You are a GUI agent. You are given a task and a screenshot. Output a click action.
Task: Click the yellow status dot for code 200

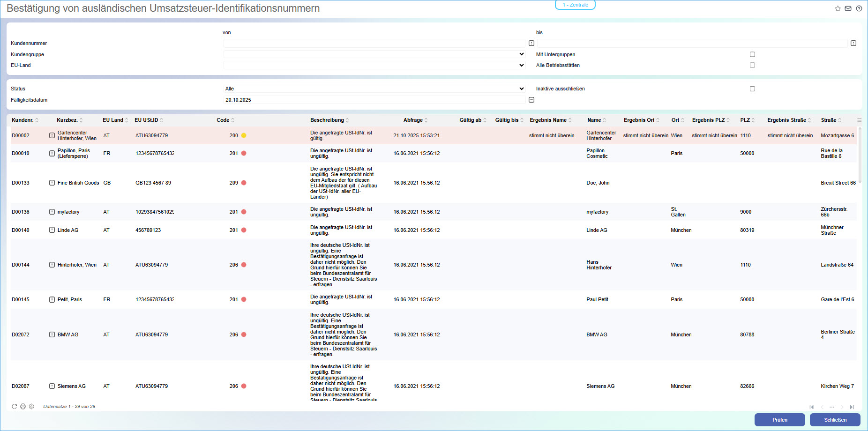244,135
